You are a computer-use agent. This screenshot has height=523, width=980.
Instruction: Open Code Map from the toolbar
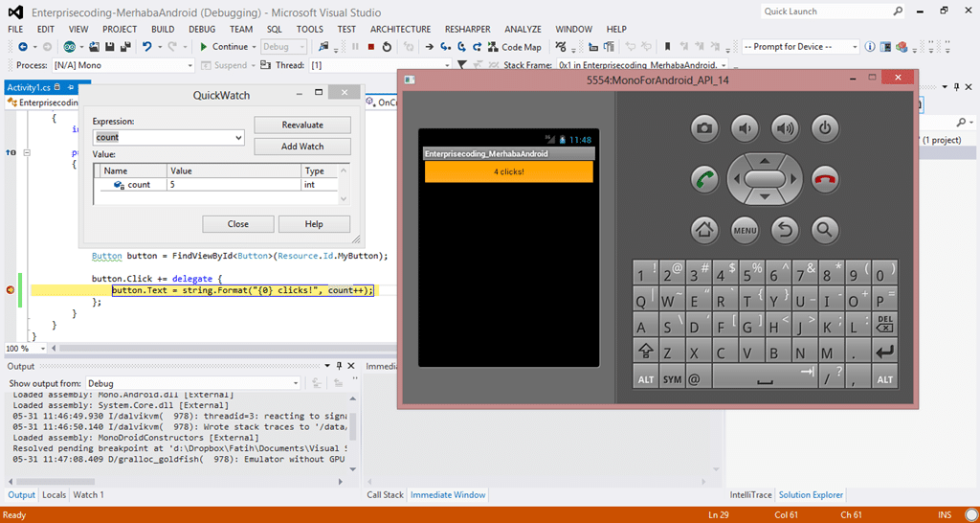(x=514, y=47)
